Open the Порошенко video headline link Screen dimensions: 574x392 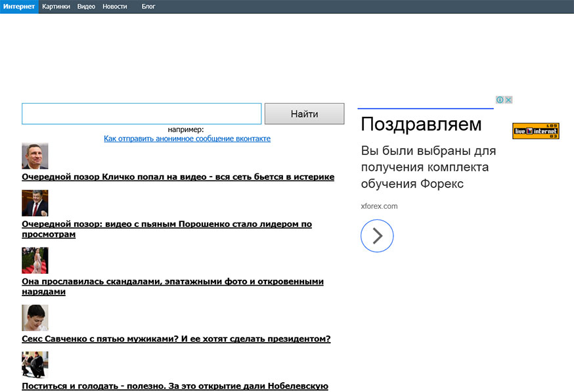click(x=167, y=224)
